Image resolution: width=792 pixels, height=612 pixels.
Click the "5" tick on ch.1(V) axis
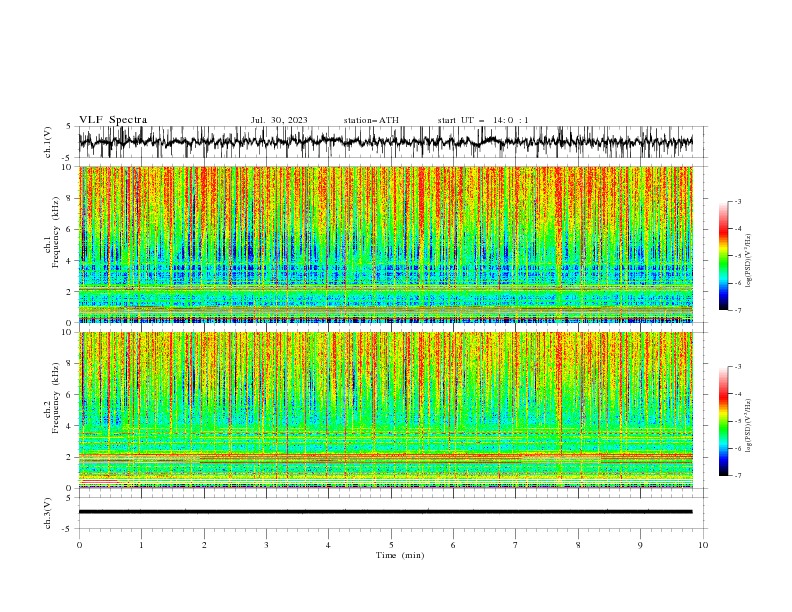click(x=70, y=127)
